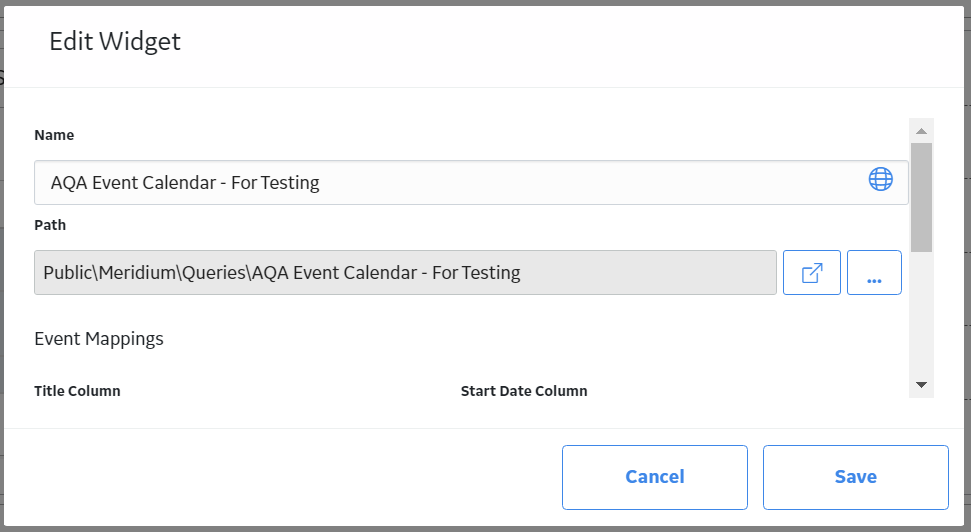Click the scrollbar up arrow

tap(921, 131)
